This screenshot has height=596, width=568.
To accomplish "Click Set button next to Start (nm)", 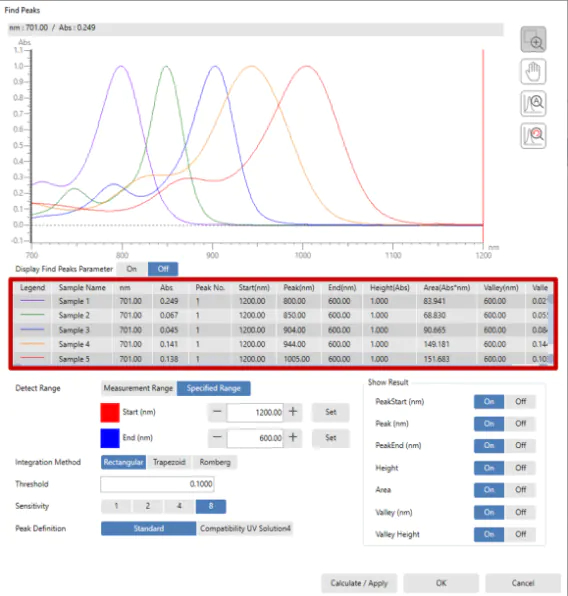I will click(x=330, y=412).
